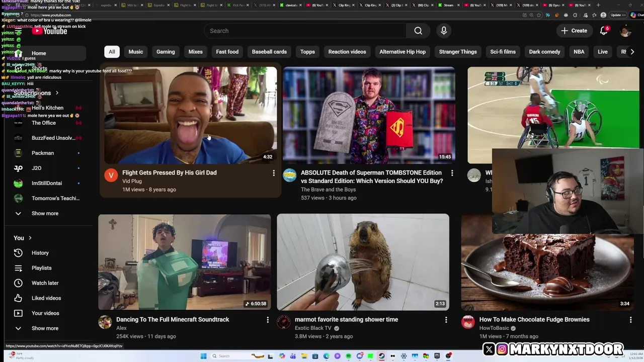The height and width of the screenshot is (362, 644).
Task: Click the HowToBasic channel avatar
Action: pyautogui.click(x=468, y=322)
